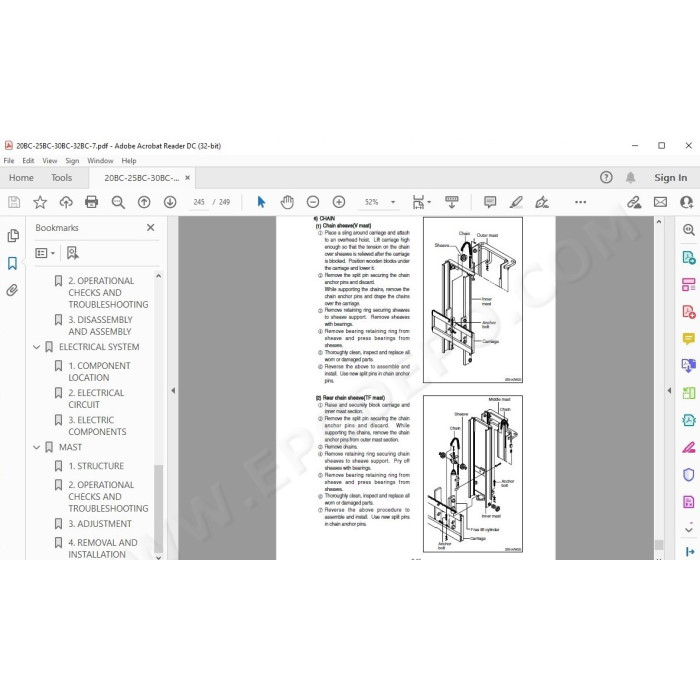Open the Help question mark icon
Screen dimensions: 700x700
click(606, 178)
